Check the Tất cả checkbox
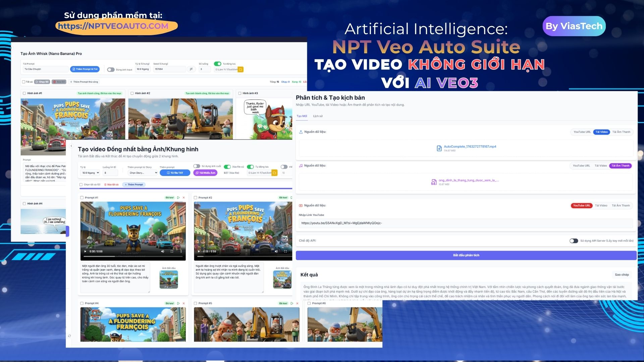The width and height of the screenshot is (644, 362). coord(24,82)
